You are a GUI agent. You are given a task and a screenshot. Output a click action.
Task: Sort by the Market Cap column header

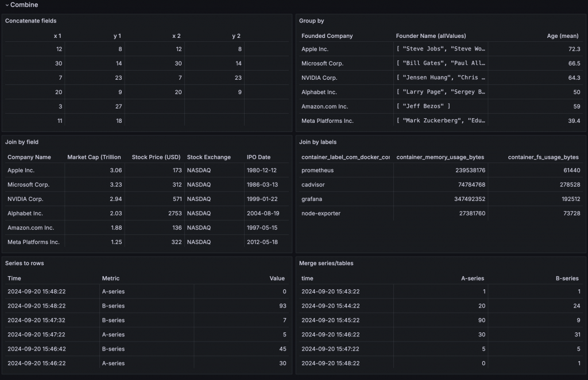pos(94,157)
